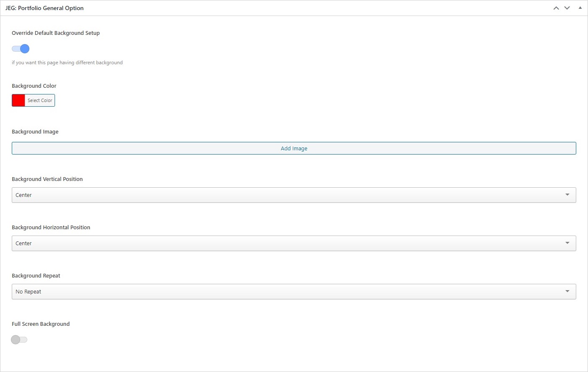Click the Center value in the Horizontal Position field
The width and height of the screenshot is (588, 372).
click(24, 244)
